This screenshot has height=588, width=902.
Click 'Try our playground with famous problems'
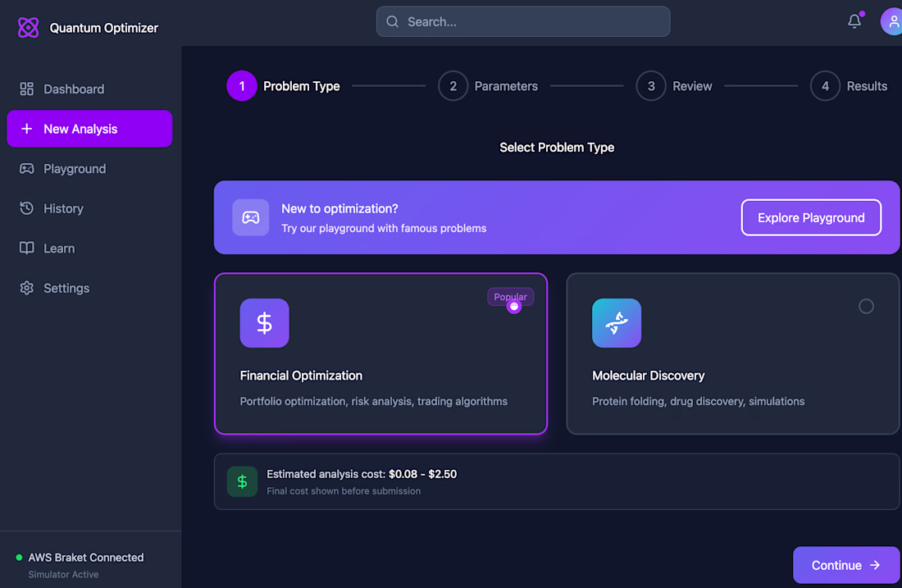(x=384, y=229)
